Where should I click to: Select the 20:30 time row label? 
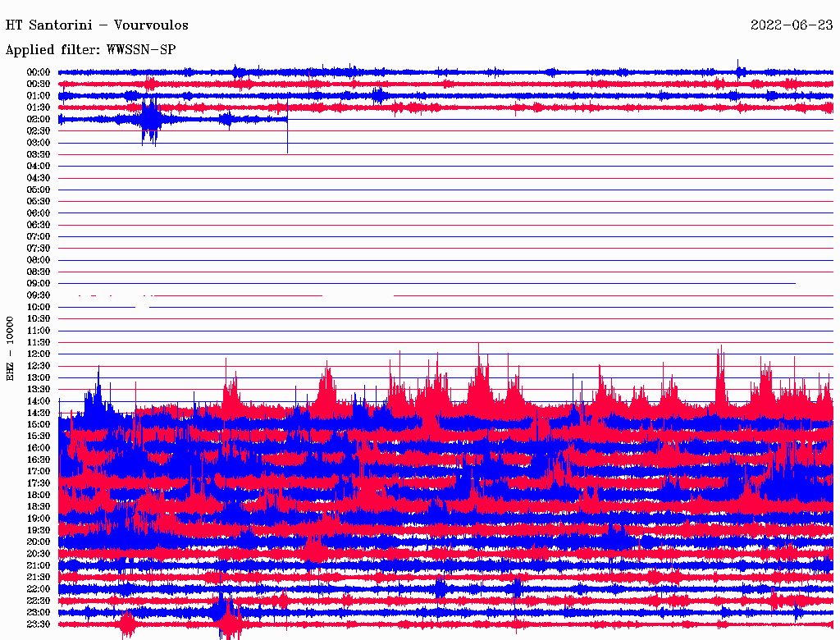click(39, 554)
